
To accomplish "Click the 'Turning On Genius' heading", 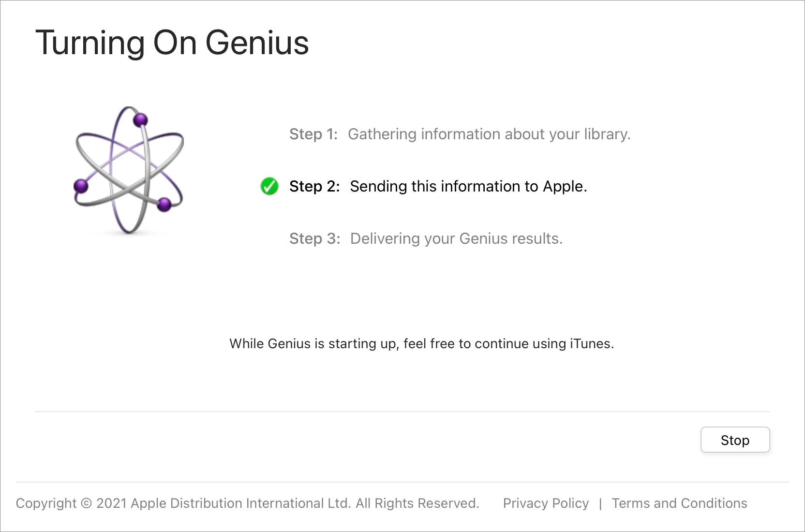I will (x=172, y=43).
